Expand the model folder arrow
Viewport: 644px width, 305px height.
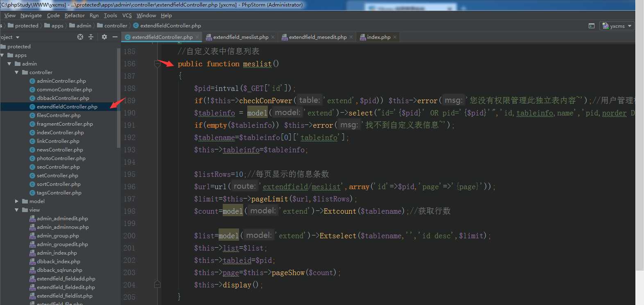[x=17, y=201]
